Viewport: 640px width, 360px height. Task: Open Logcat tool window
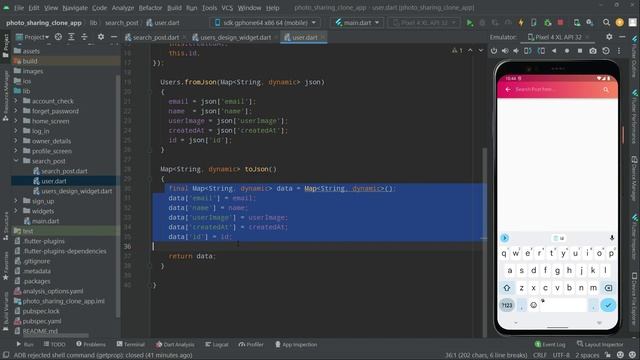217,344
